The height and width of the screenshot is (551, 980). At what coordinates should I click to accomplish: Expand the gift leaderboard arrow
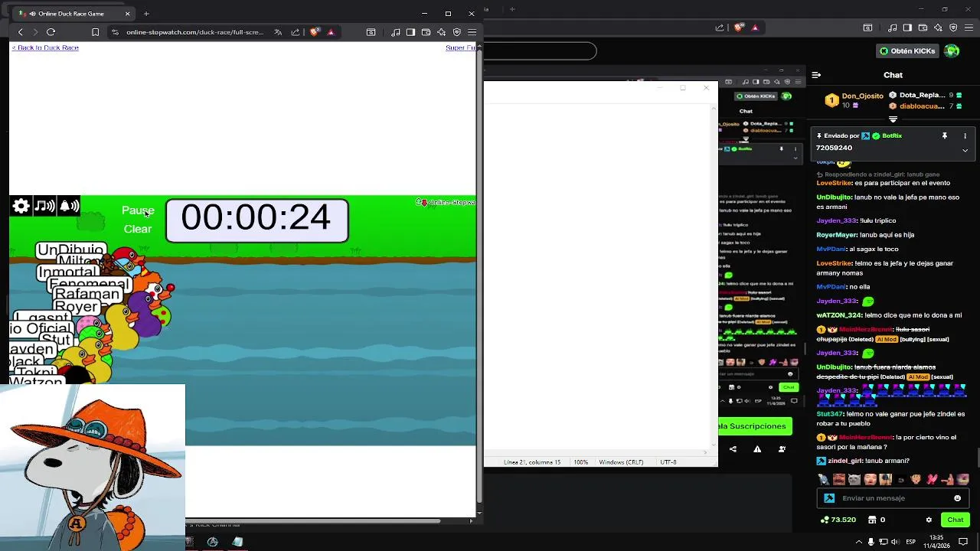893,119
